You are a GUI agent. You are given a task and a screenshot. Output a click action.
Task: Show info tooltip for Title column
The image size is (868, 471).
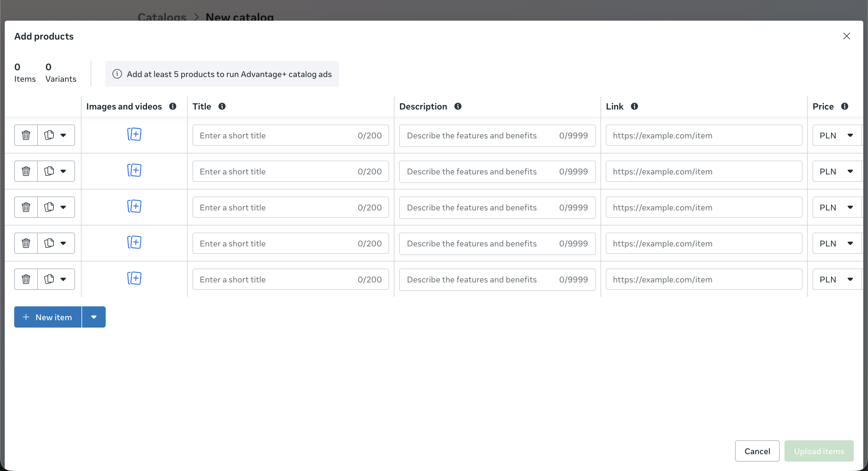click(222, 107)
